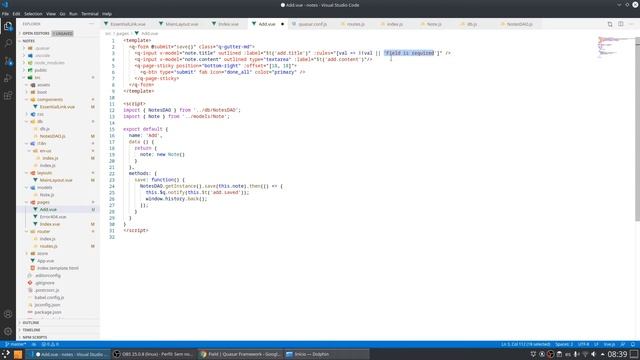Click the Add.vue breadcrumb item
The width and height of the screenshot is (640, 360).
(x=146, y=33)
